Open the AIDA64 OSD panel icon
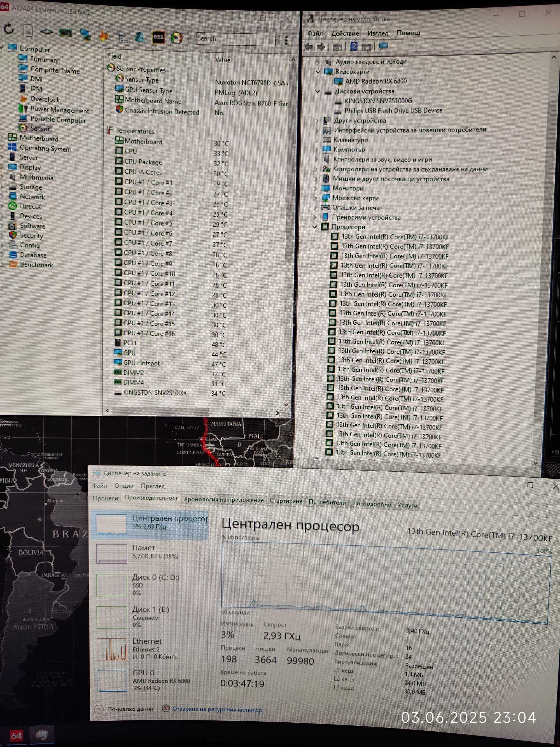The image size is (560, 747). [158, 37]
